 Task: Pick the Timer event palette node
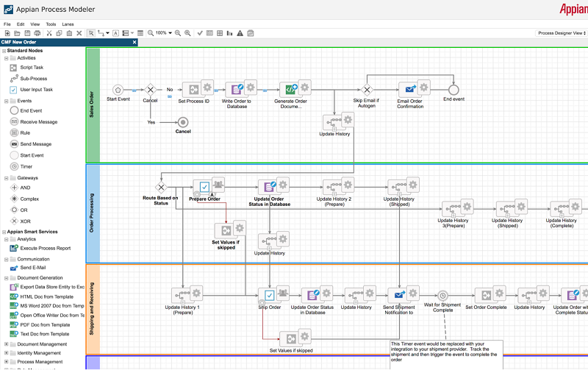(x=21, y=166)
